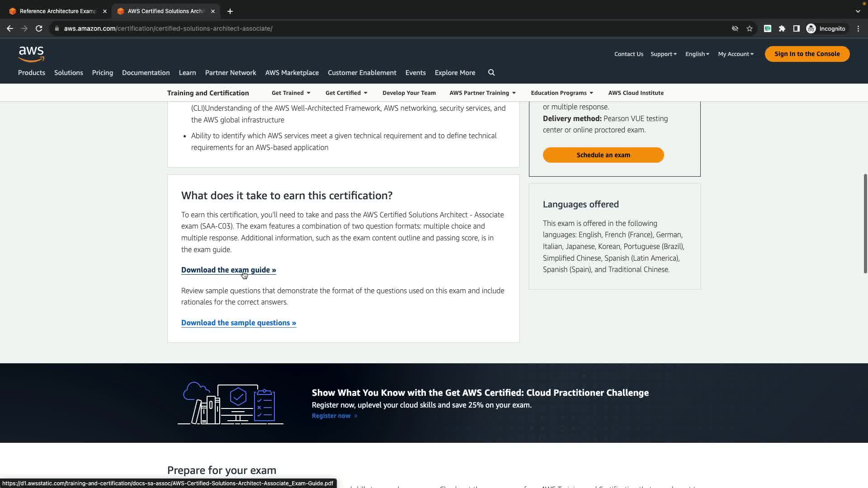Click Sign In to the Console
Image resolution: width=868 pixels, height=488 pixels.
coord(807,54)
